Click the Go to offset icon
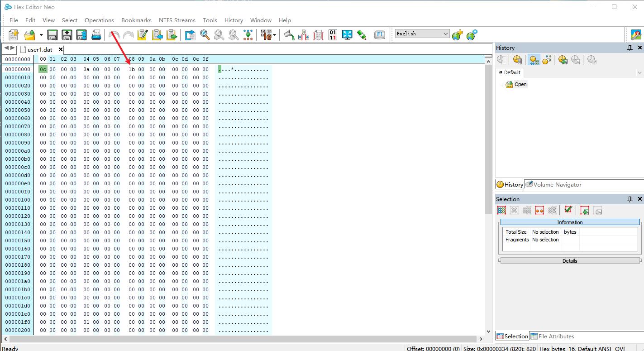This screenshot has height=351, width=644. coord(190,35)
